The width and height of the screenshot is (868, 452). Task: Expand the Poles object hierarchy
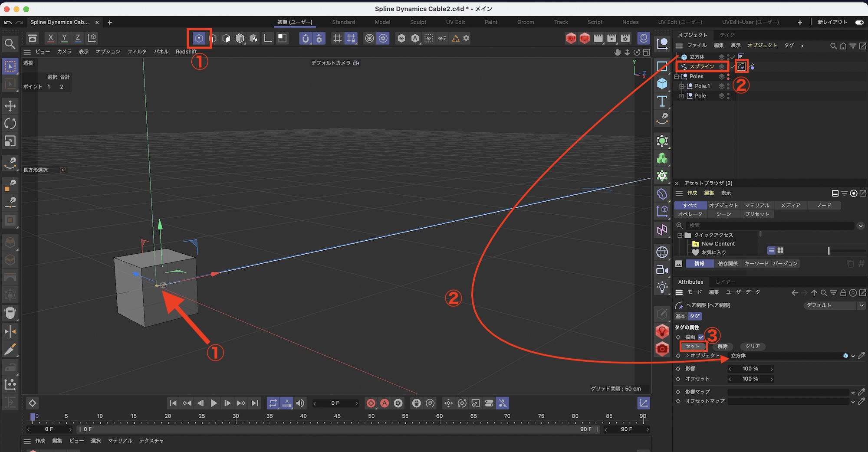(677, 76)
